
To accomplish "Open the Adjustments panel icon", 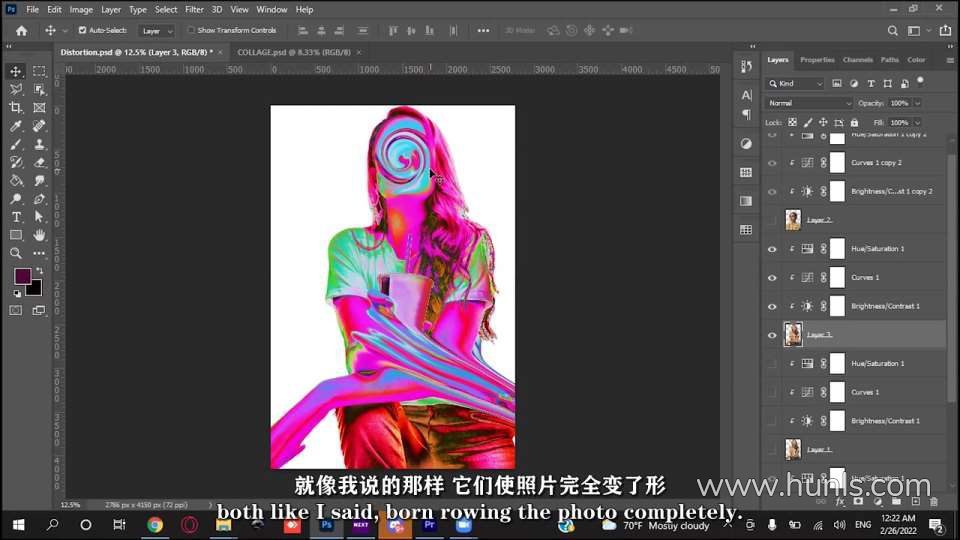I will (746, 143).
